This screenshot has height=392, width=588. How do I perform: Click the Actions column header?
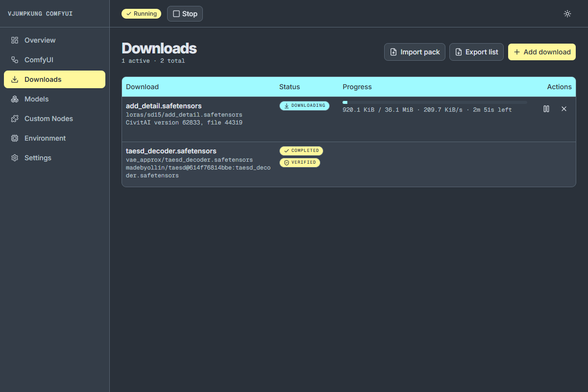tap(560, 87)
